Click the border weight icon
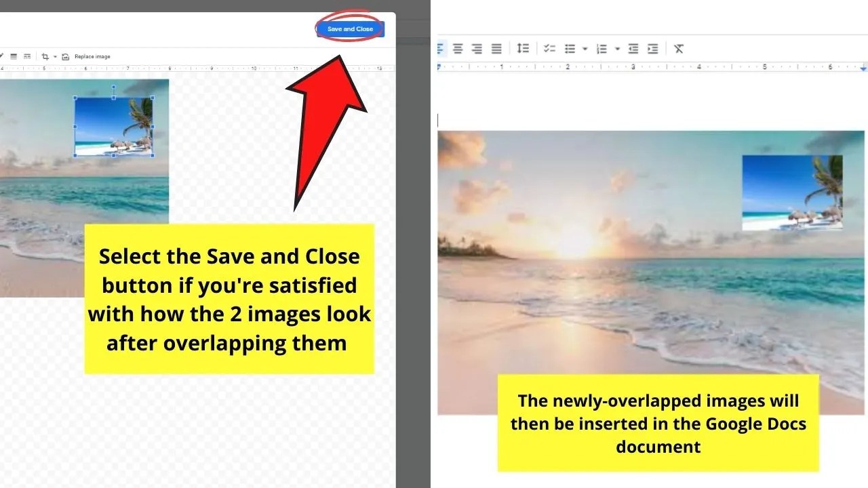Viewport: 868px width, 488px height. 14,56
